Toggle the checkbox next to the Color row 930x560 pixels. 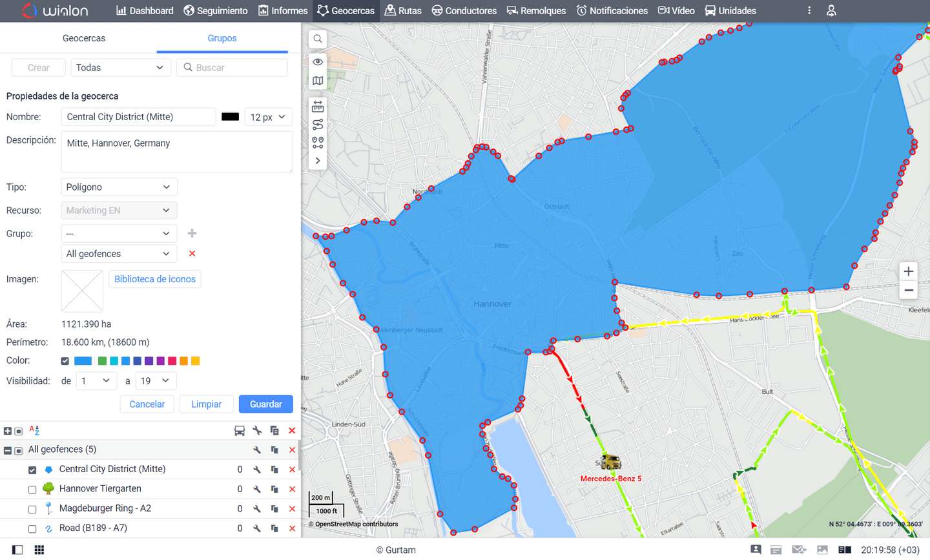(x=65, y=361)
